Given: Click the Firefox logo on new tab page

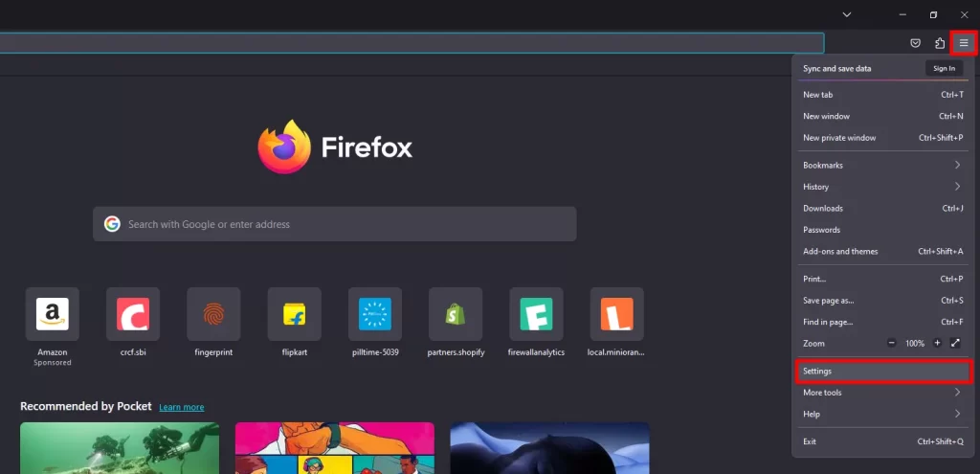Looking at the screenshot, I should click(x=284, y=147).
